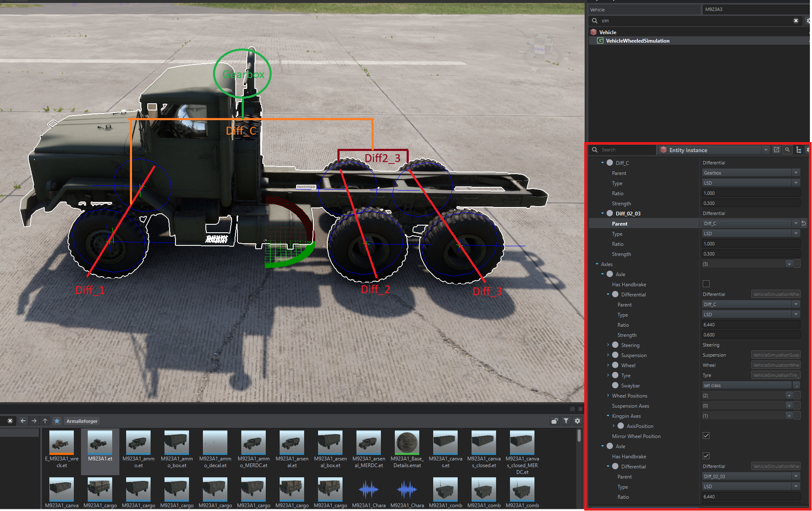Uncheck Has Handbrake on second Axle

pos(706,456)
